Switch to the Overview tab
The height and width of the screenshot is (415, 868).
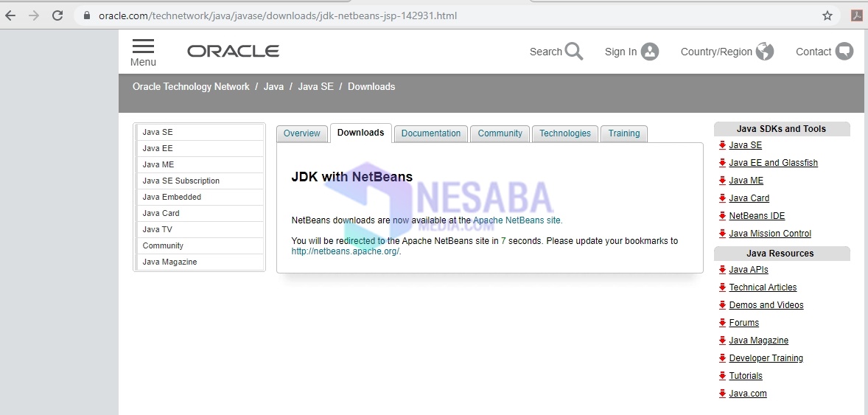pos(301,133)
